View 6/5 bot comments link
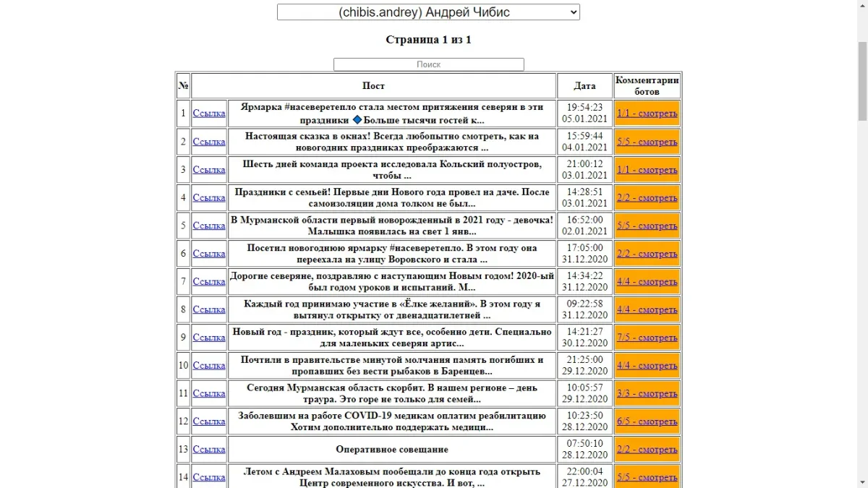 point(647,421)
